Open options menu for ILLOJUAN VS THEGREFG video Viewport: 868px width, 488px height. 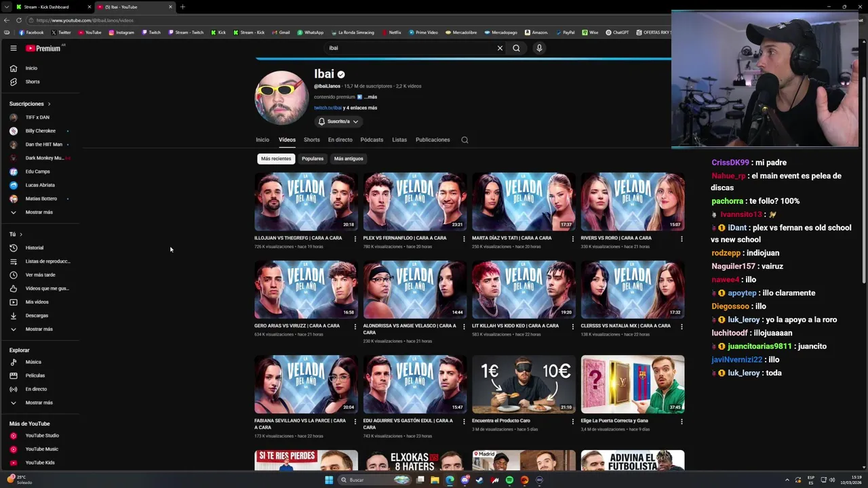point(355,239)
